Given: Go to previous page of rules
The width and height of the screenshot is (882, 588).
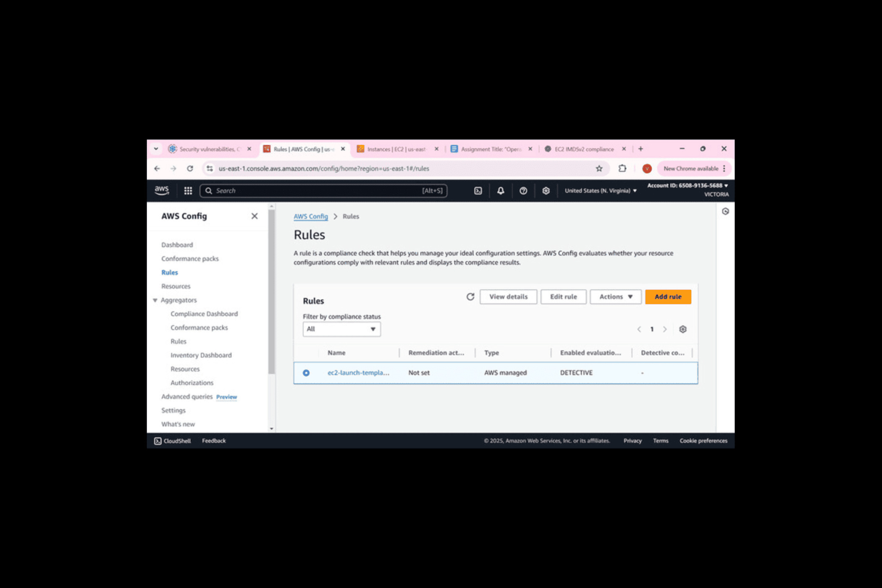Looking at the screenshot, I should pos(639,329).
